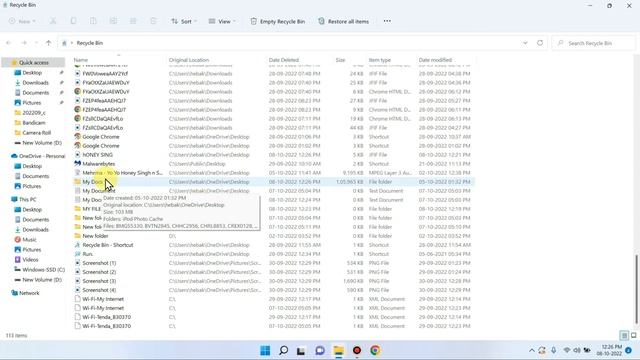Click the Search Recycle Bin field
The height and width of the screenshot is (360, 640).
coord(594,43)
